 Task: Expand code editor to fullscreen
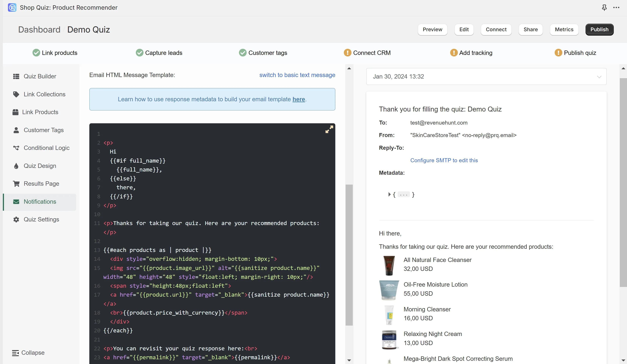pyautogui.click(x=329, y=129)
